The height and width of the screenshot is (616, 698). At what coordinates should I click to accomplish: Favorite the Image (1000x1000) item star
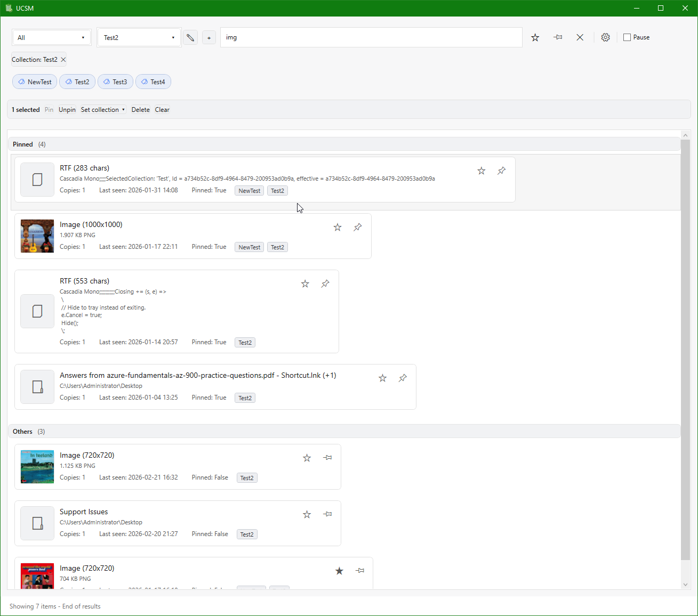[x=338, y=228]
